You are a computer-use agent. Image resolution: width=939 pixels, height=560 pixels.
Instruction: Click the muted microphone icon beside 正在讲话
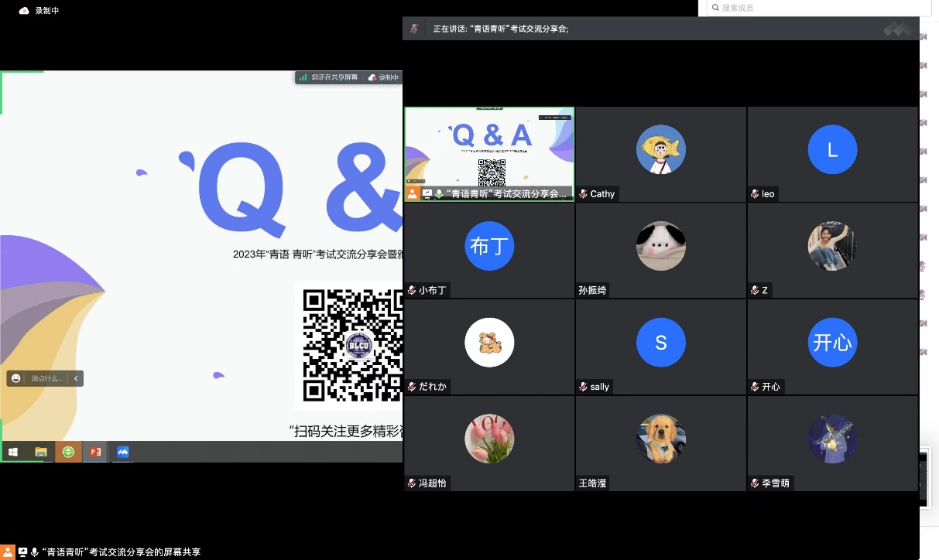(415, 29)
